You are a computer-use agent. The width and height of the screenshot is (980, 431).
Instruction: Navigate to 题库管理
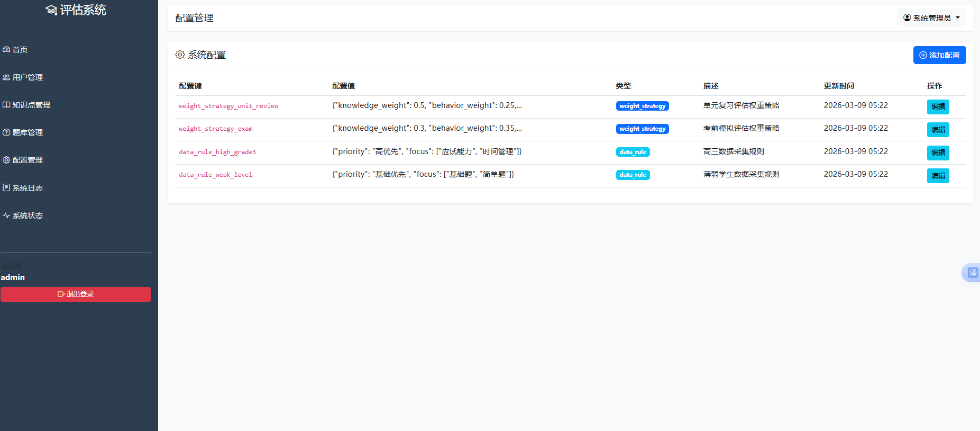pos(28,132)
